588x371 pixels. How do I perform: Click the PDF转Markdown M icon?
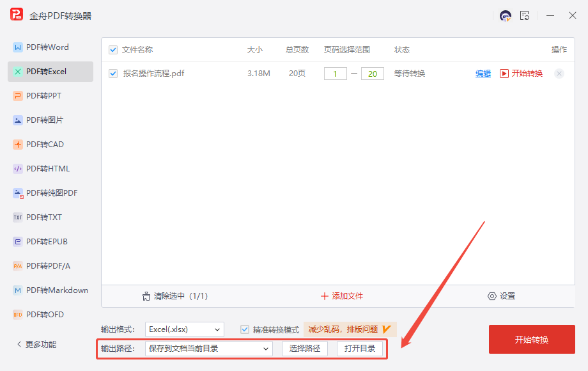tap(18, 290)
